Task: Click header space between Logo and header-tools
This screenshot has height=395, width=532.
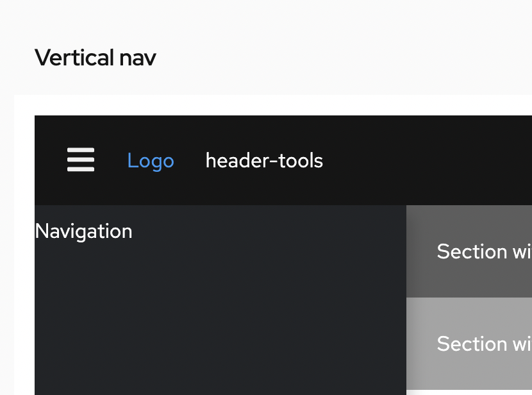Action: [190, 160]
